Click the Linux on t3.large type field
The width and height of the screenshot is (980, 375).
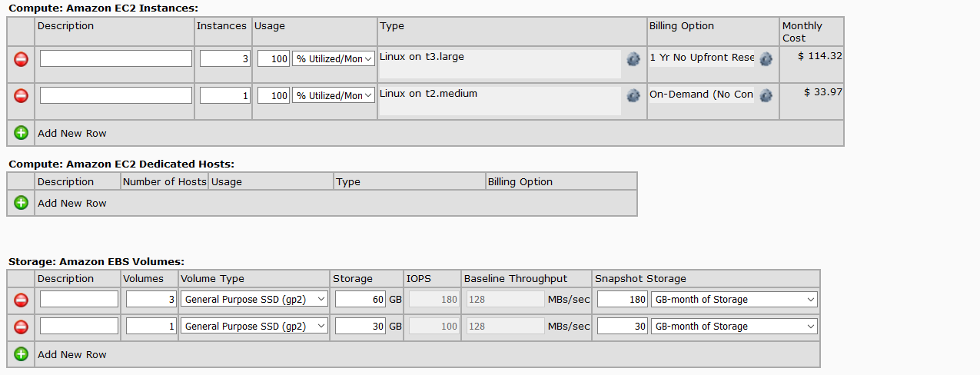pos(500,65)
